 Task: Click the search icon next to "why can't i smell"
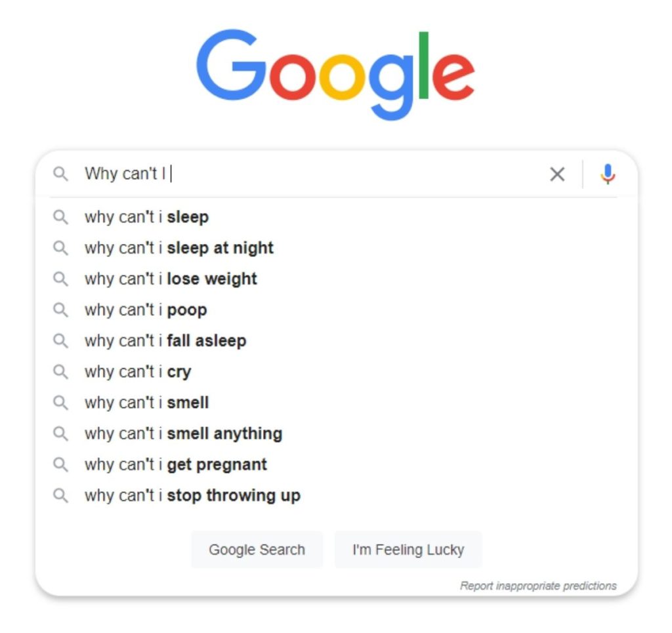tap(61, 402)
